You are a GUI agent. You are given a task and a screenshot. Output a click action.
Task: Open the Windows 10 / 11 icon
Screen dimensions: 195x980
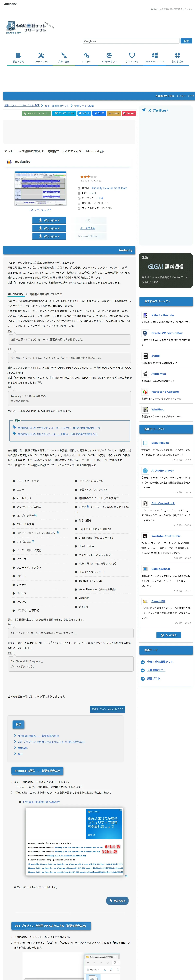[x=155, y=55]
